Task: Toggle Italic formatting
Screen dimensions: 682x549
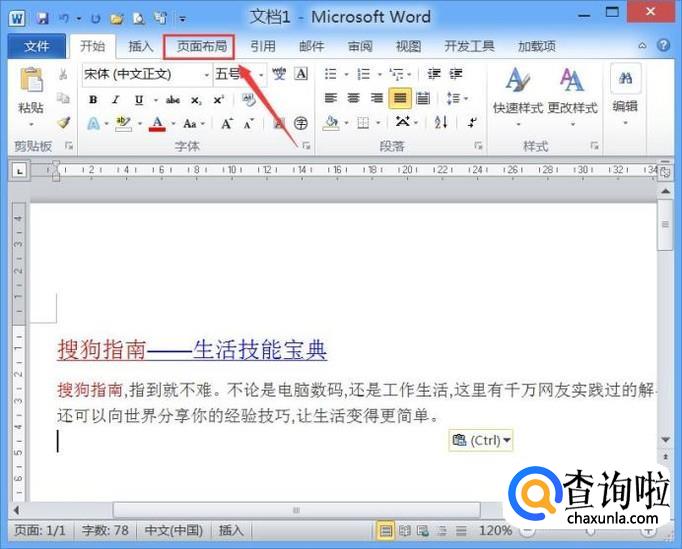Action: (x=115, y=100)
